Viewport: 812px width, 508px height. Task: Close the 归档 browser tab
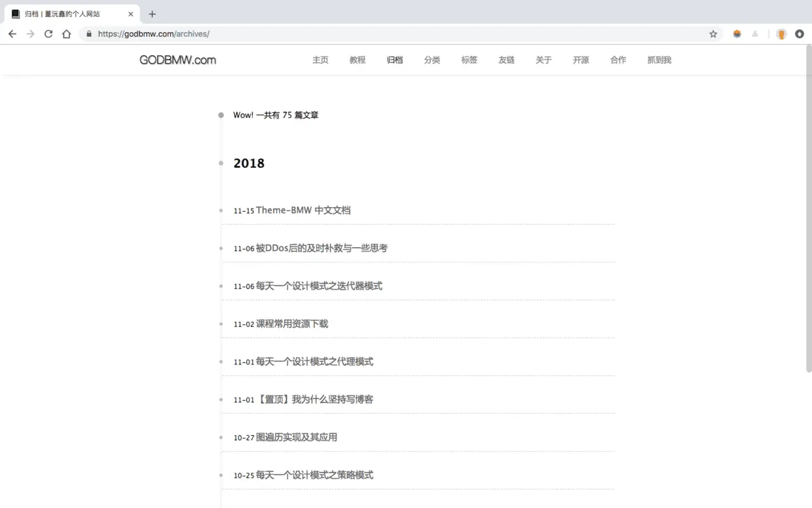[x=131, y=14]
